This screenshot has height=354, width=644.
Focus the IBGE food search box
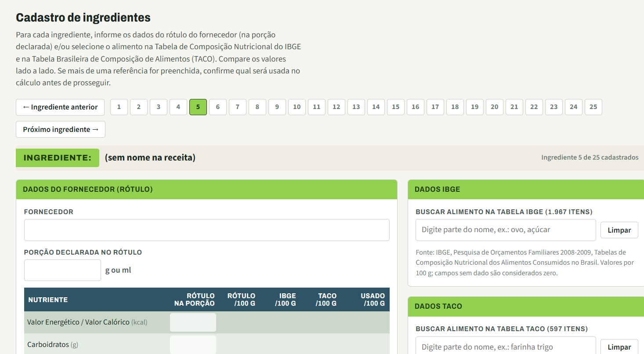click(x=506, y=230)
